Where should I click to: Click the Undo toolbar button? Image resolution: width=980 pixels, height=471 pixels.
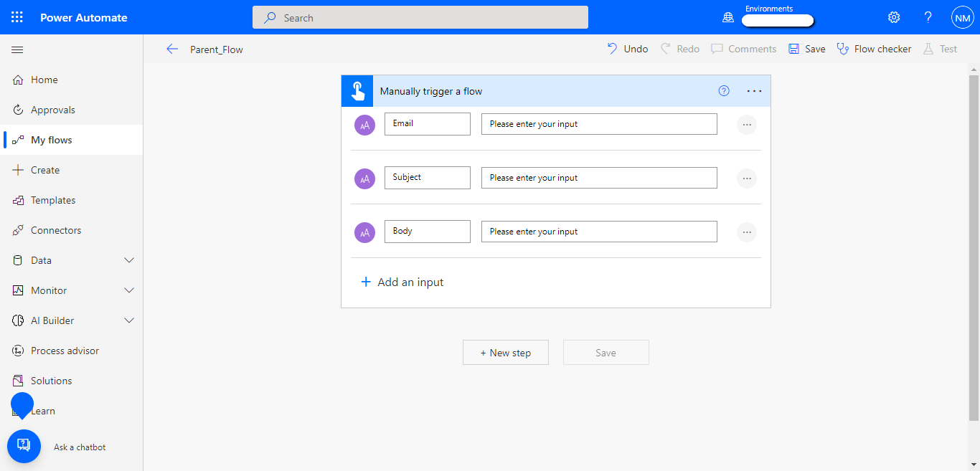[628, 49]
